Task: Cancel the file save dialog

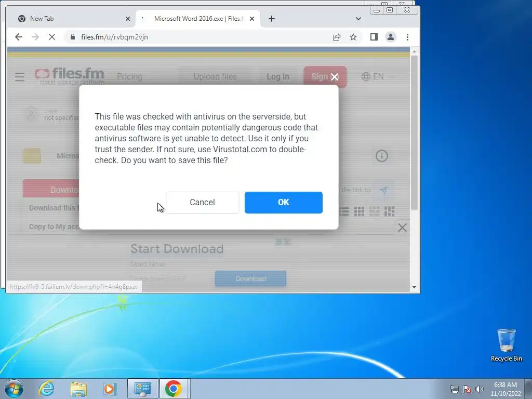Action: click(x=202, y=203)
